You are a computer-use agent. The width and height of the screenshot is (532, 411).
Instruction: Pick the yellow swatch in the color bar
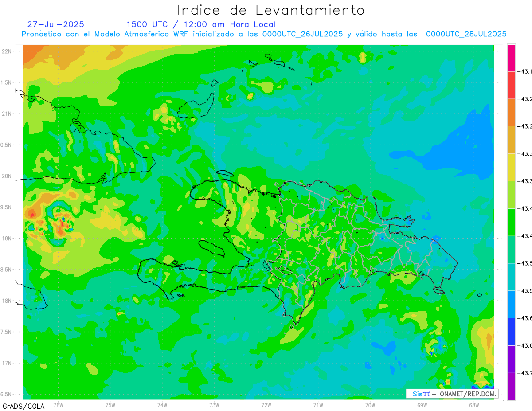[x=511, y=167]
